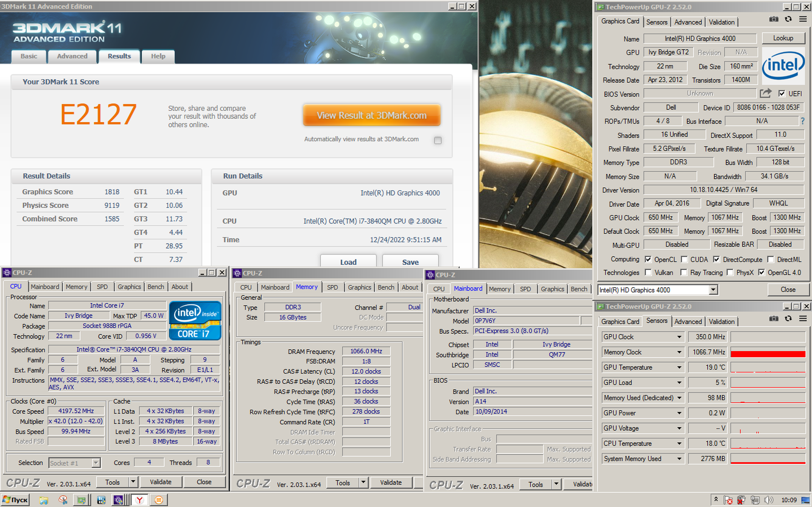
Task: Toggle PhysX checkbox
Action: (730, 272)
